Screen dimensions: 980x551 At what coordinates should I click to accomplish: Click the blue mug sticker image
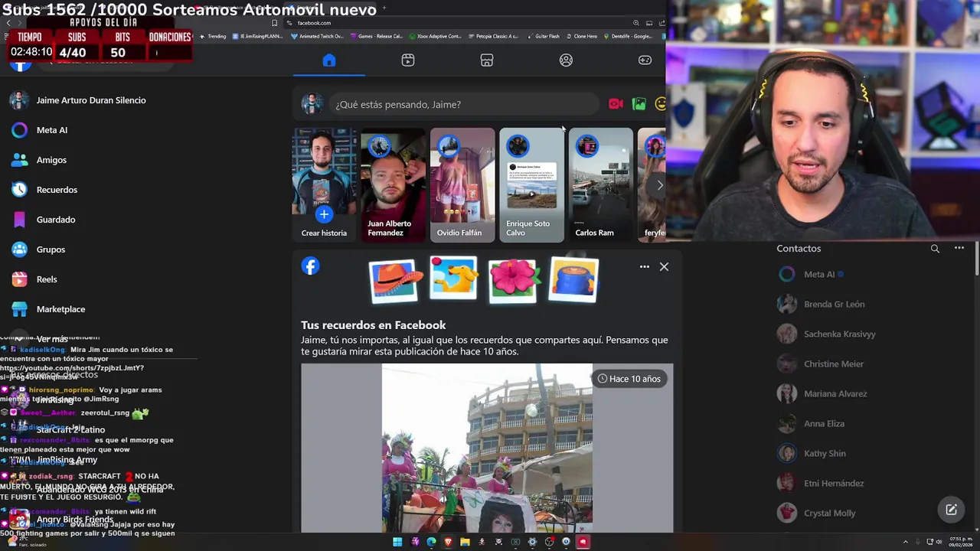click(573, 279)
